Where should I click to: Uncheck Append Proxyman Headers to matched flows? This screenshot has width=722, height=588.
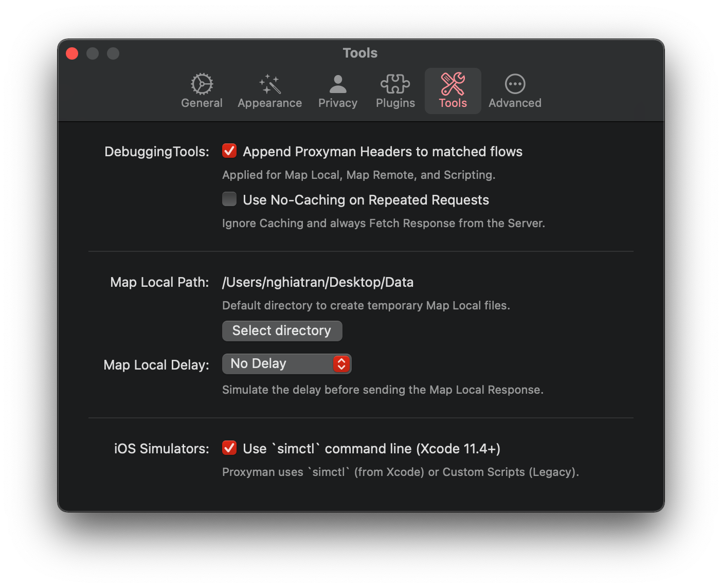tap(229, 151)
